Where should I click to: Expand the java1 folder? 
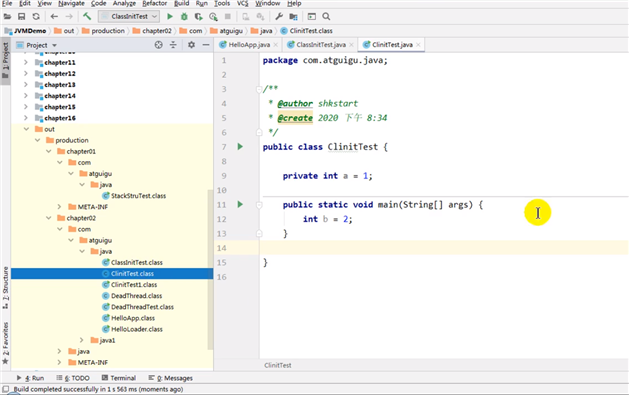click(81, 340)
